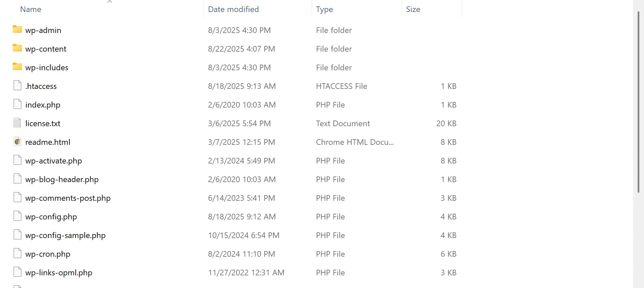Click the wp-activate.php file icon

coord(17,160)
